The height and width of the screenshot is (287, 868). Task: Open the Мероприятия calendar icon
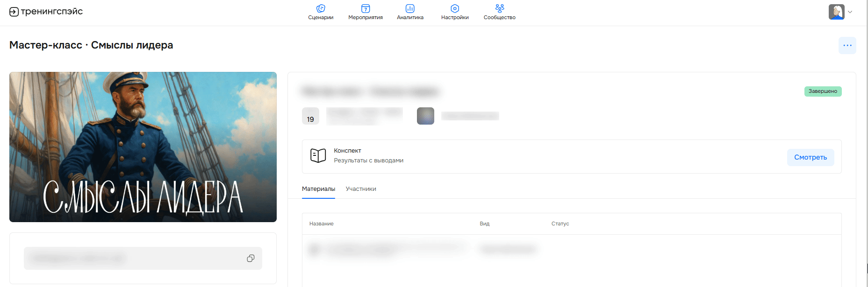[366, 8]
